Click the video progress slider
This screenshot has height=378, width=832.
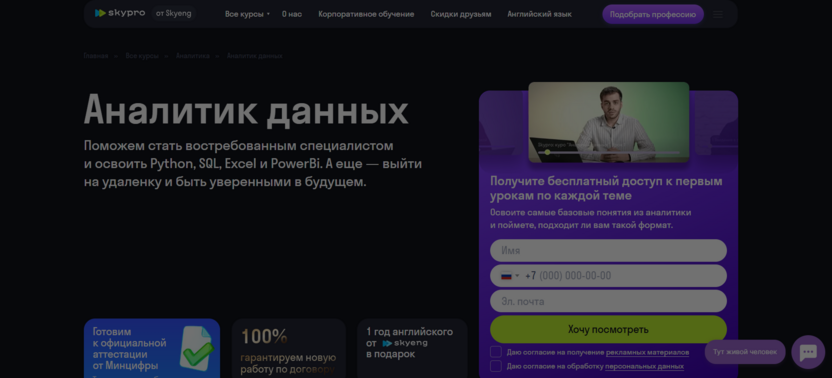point(609,152)
